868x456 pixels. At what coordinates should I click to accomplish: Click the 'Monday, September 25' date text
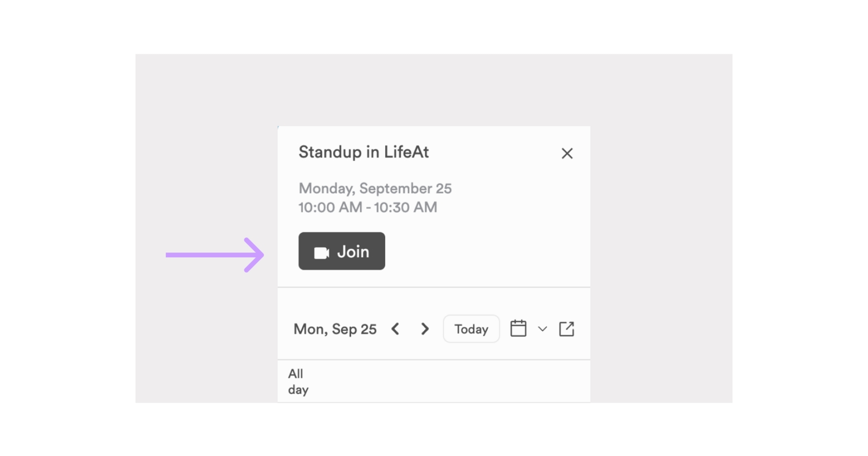tap(375, 188)
